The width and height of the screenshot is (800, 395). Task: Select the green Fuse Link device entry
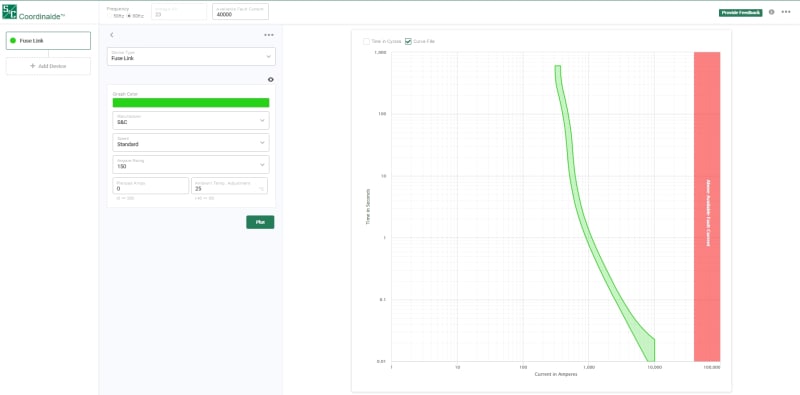coord(48,40)
